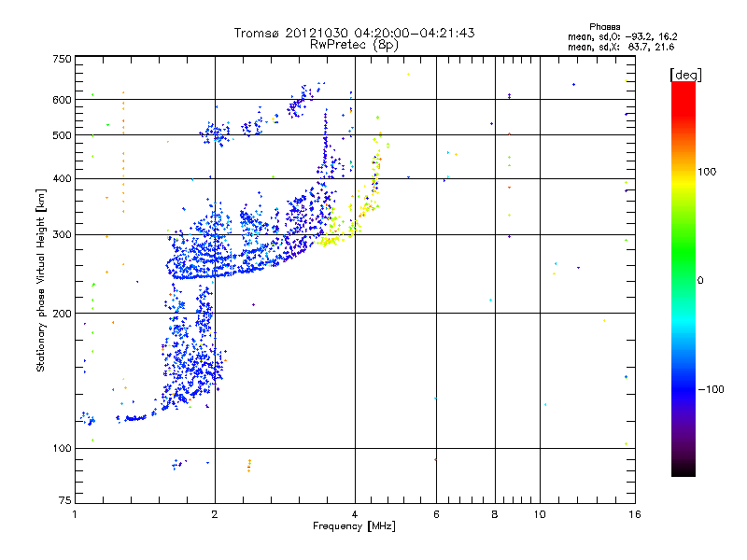The image size is (747, 560).
Task: Click the black bottom of the phase colorbar
Action: (684, 469)
